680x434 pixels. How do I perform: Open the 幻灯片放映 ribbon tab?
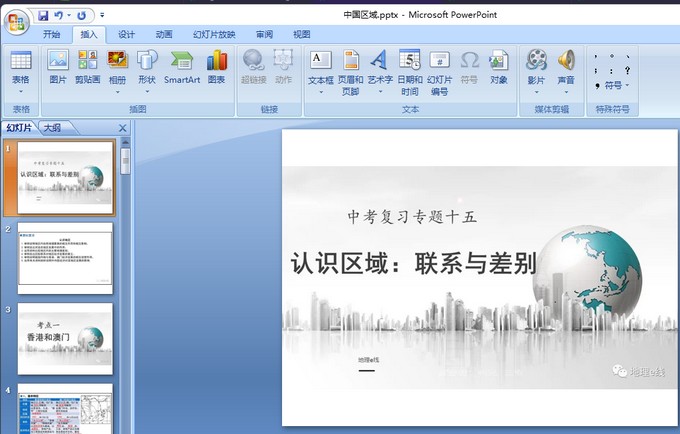(214, 34)
